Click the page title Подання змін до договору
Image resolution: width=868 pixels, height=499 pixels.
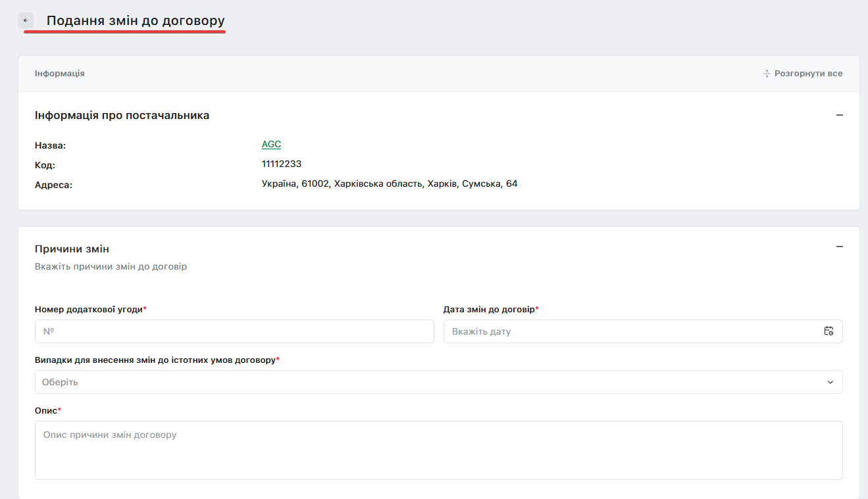[x=136, y=20]
